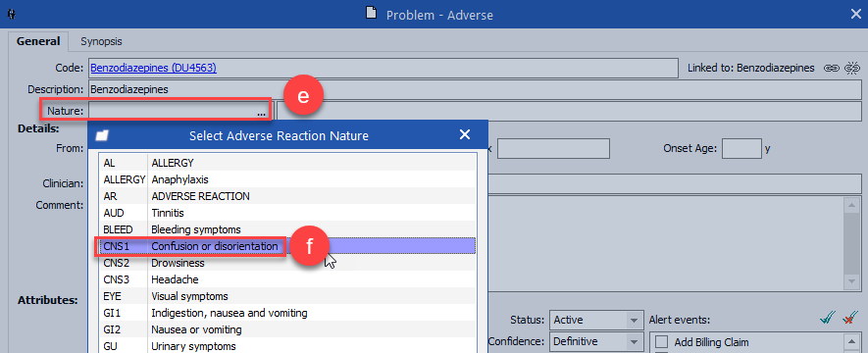
Task: Click the unlink broken chain icon
Action: [851, 68]
